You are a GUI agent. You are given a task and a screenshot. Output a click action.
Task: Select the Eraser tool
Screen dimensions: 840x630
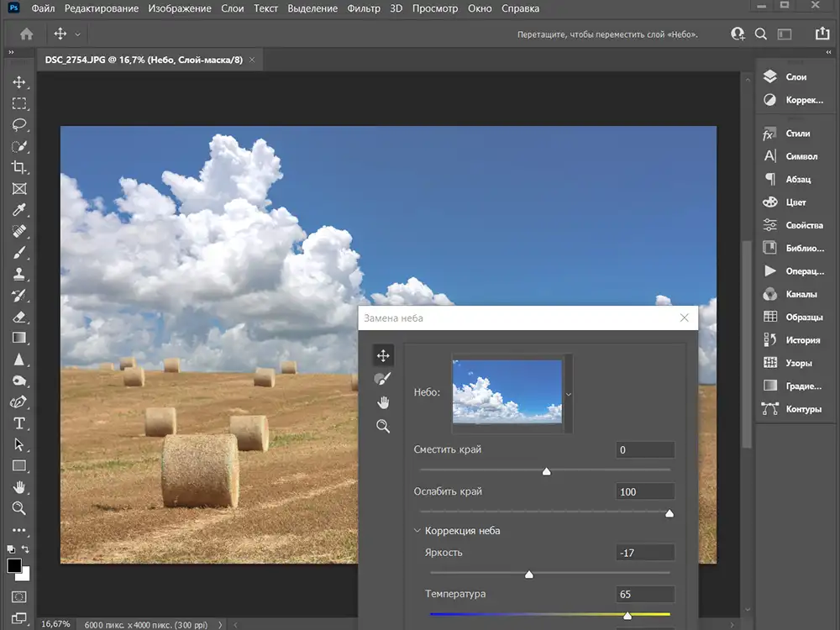(19, 317)
